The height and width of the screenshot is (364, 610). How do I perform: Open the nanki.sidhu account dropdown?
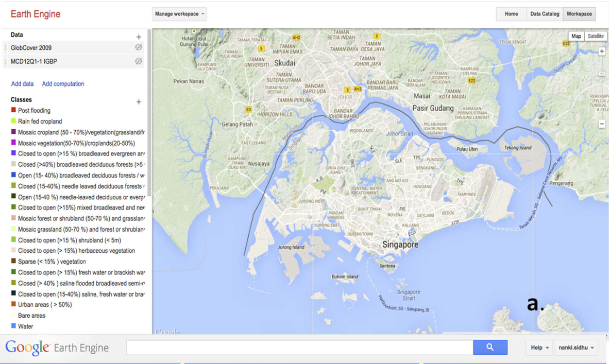pyautogui.click(x=576, y=348)
